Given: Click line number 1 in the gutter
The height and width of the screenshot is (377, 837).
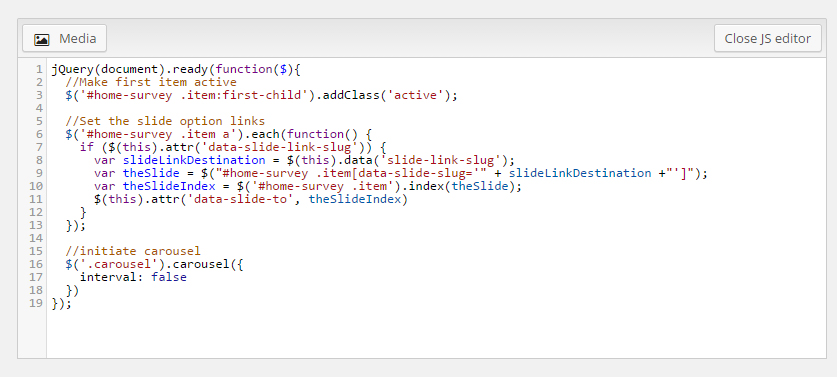Looking at the screenshot, I should tap(39, 69).
